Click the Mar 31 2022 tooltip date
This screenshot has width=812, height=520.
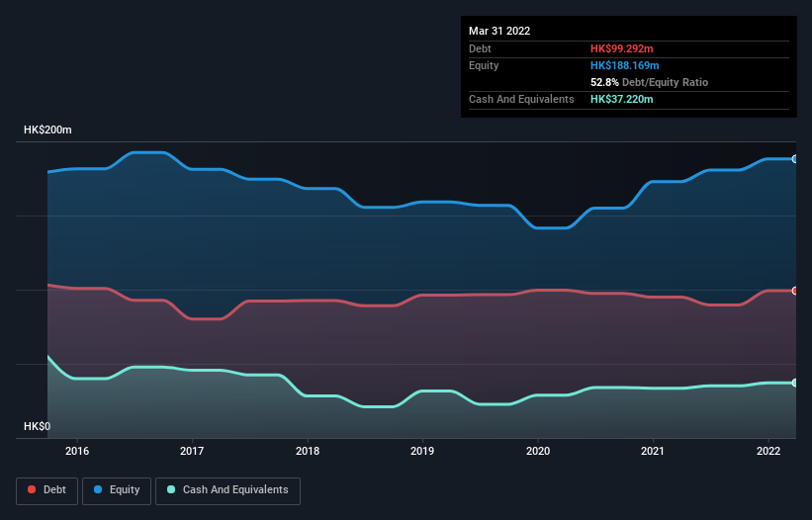coord(499,31)
